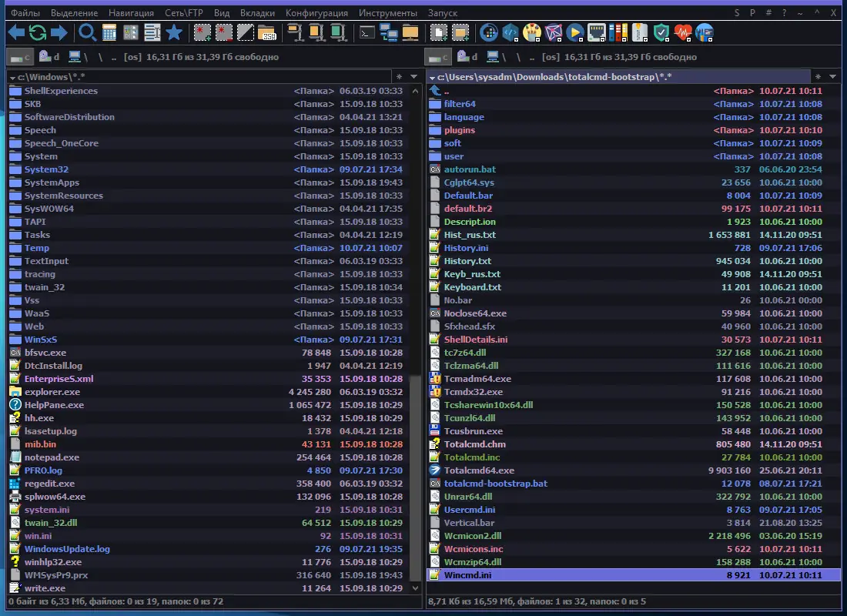
Task: Click the invert selection half-shaded icon
Action: click(x=245, y=33)
